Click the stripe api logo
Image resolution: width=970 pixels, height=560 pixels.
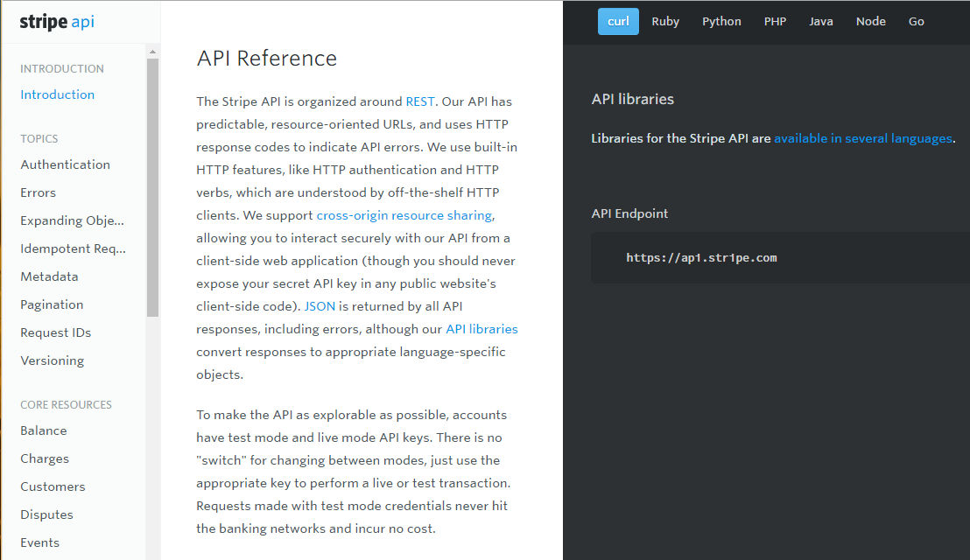(57, 22)
